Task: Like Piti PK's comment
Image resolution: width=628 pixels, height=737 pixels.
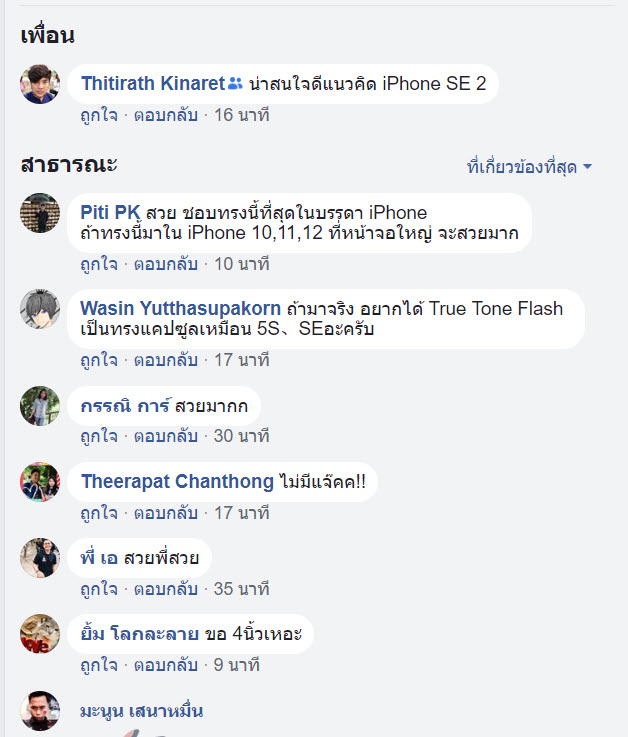Action: [x=100, y=264]
